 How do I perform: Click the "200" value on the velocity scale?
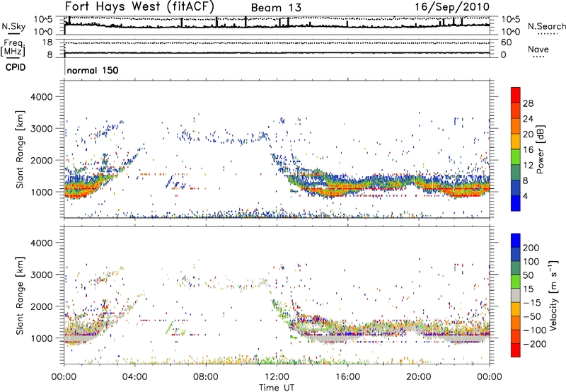[531, 248]
